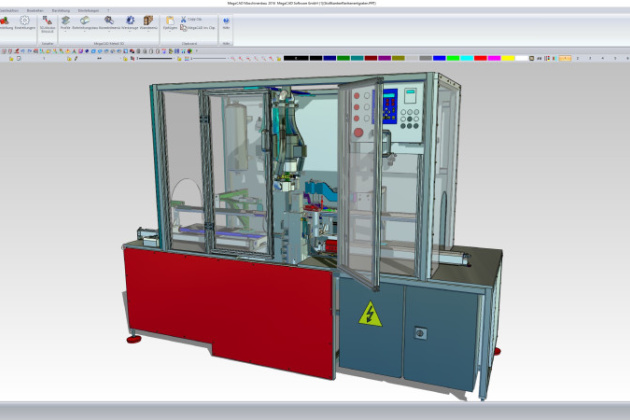Open the Einstellungen gear icon
Image resolution: width=630 pixels, height=420 pixels.
[x=24, y=21]
